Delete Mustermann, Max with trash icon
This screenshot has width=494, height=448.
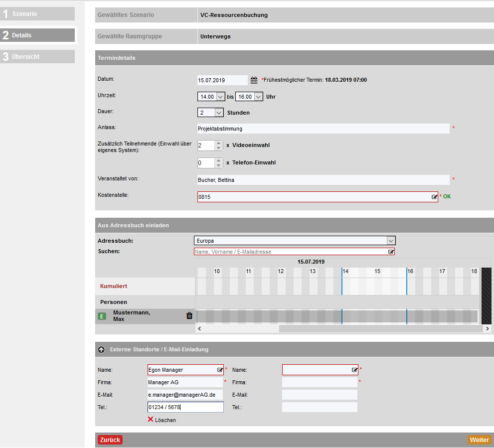189,315
